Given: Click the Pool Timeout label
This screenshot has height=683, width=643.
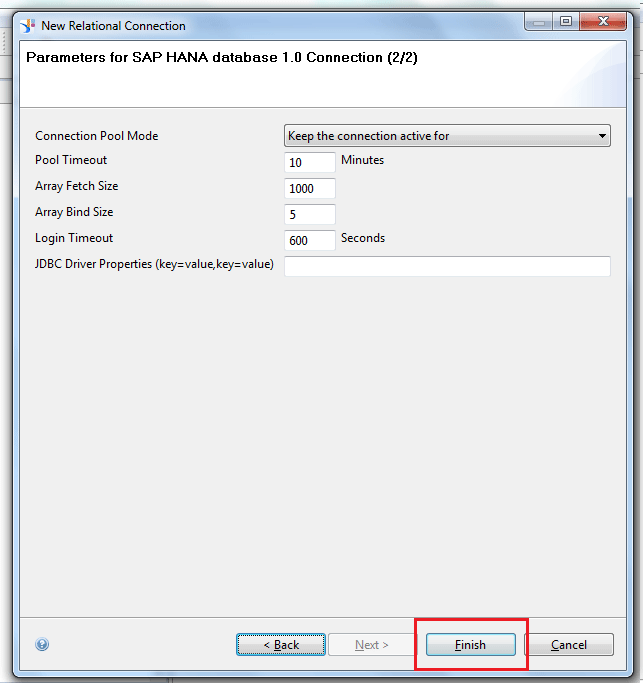Looking at the screenshot, I should 71,160.
